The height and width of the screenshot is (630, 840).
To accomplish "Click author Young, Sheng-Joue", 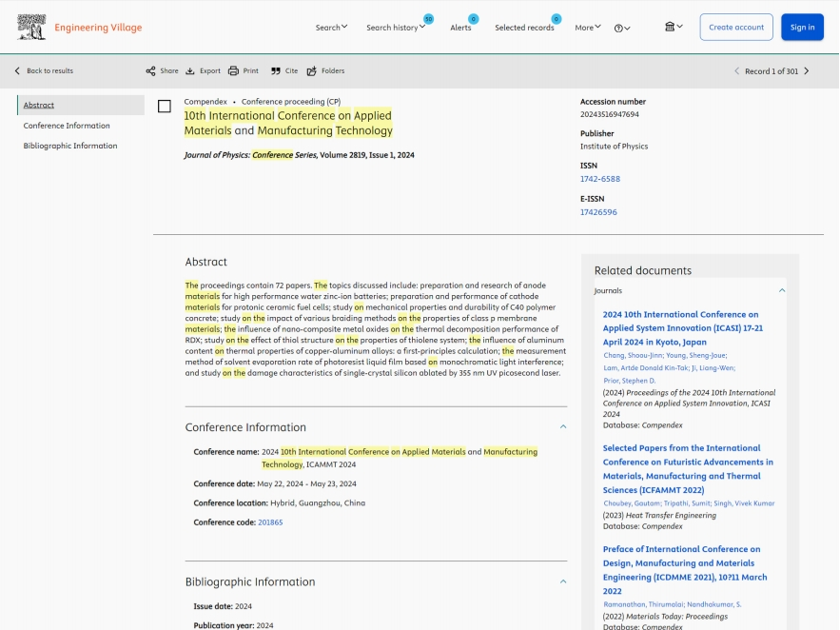I will point(696,355).
